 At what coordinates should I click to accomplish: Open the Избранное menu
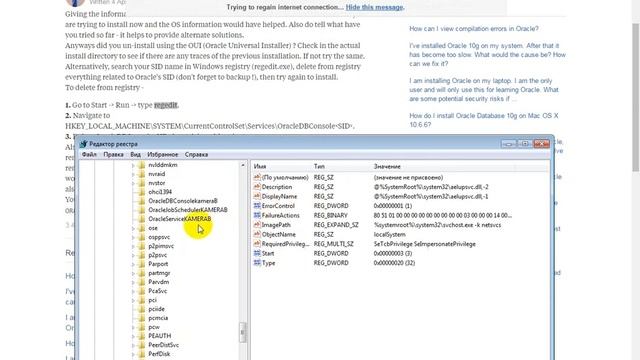point(162,155)
